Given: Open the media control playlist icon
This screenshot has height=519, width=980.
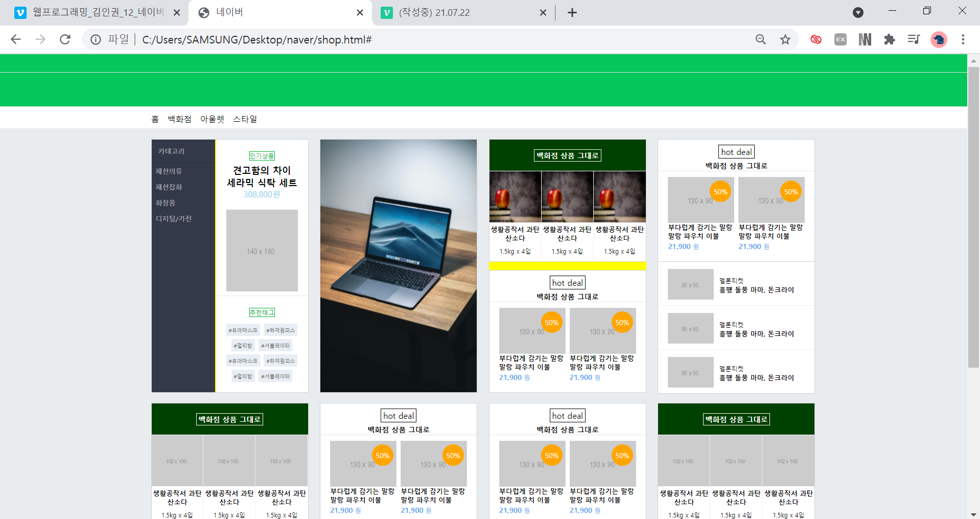Looking at the screenshot, I should click(x=914, y=39).
